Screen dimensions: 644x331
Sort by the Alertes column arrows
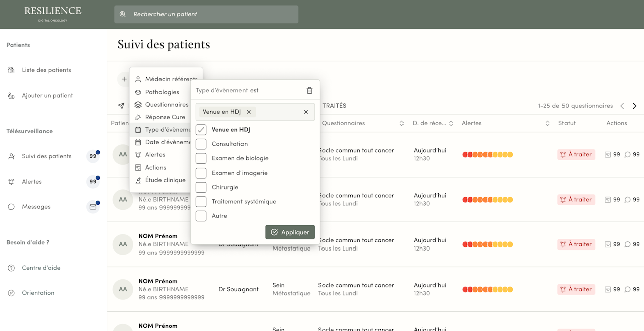tap(547, 123)
